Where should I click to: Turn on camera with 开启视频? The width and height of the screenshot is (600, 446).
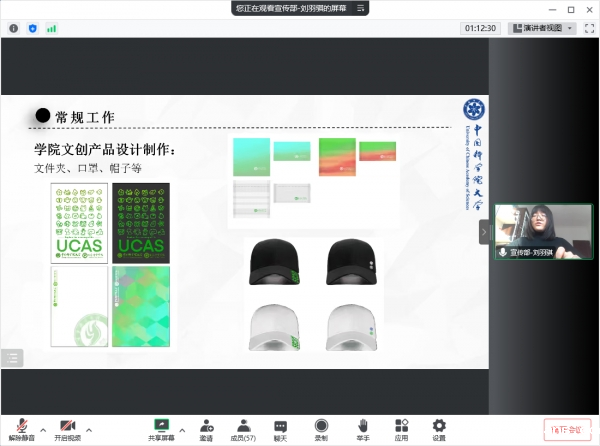coord(69,427)
